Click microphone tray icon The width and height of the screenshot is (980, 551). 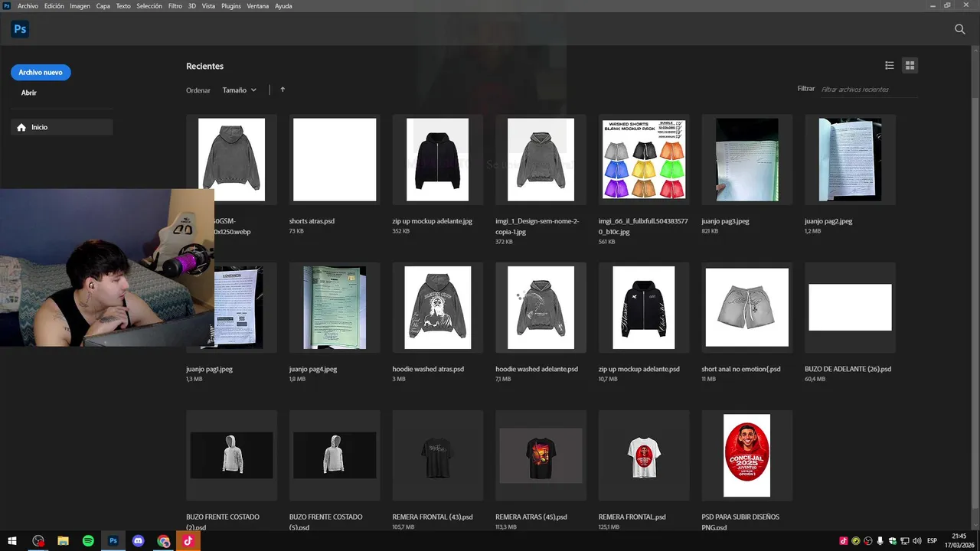(x=880, y=541)
